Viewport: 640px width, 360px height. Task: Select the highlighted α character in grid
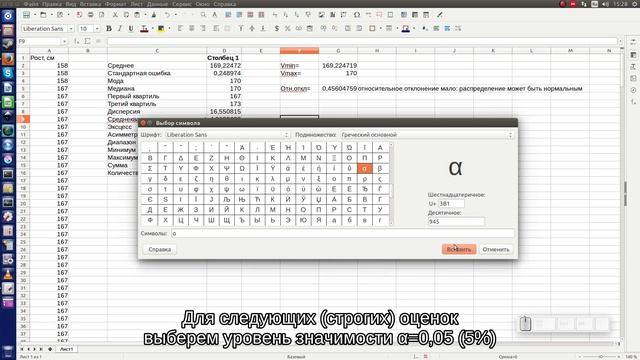click(x=364, y=168)
